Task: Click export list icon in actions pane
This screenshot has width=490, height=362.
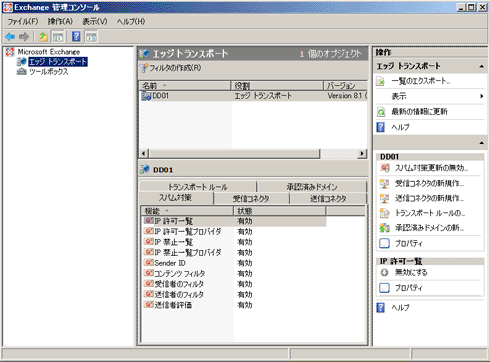Action: (381, 81)
